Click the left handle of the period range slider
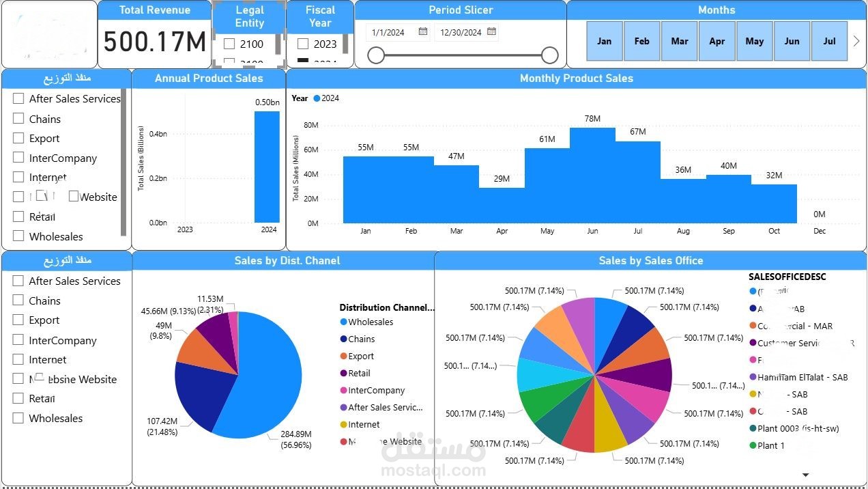The image size is (868, 489). click(376, 55)
